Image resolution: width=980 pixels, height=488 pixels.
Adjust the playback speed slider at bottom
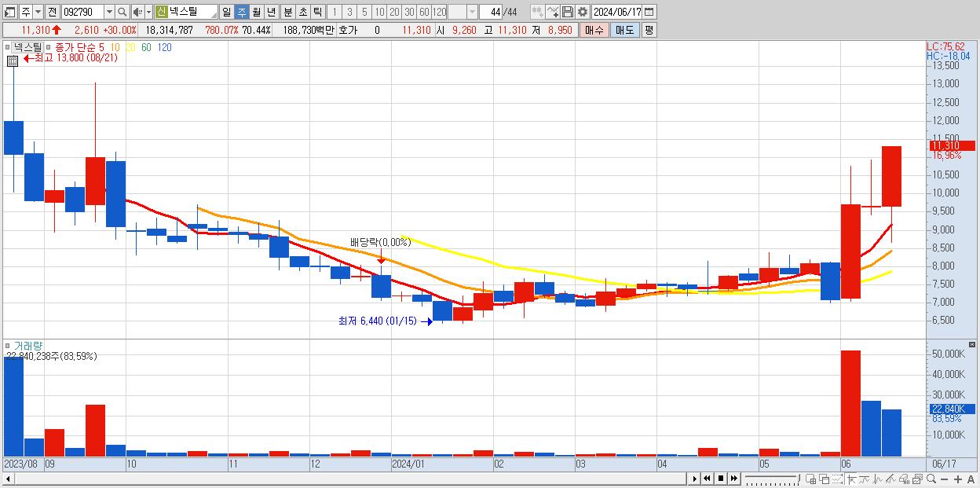coord(773,479)
